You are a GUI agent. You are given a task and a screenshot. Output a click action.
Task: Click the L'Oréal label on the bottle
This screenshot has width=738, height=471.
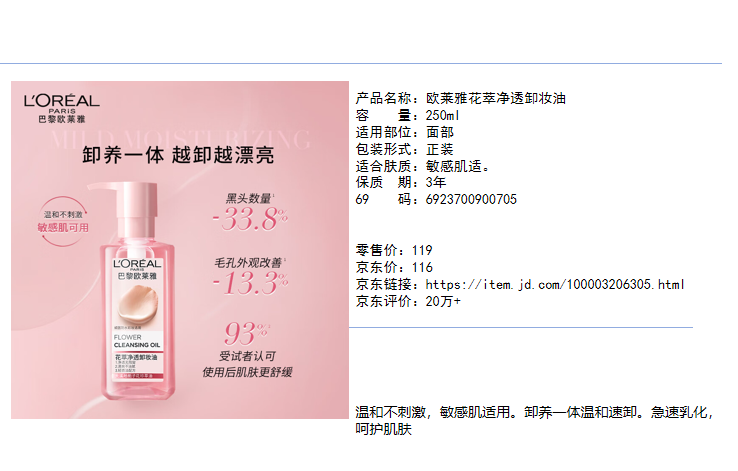click(137, 269)
